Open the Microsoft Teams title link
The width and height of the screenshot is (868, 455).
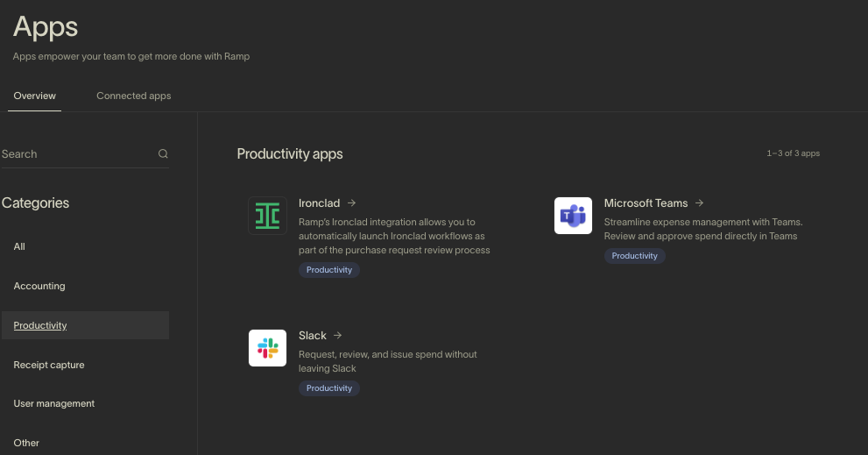[646, 203]
